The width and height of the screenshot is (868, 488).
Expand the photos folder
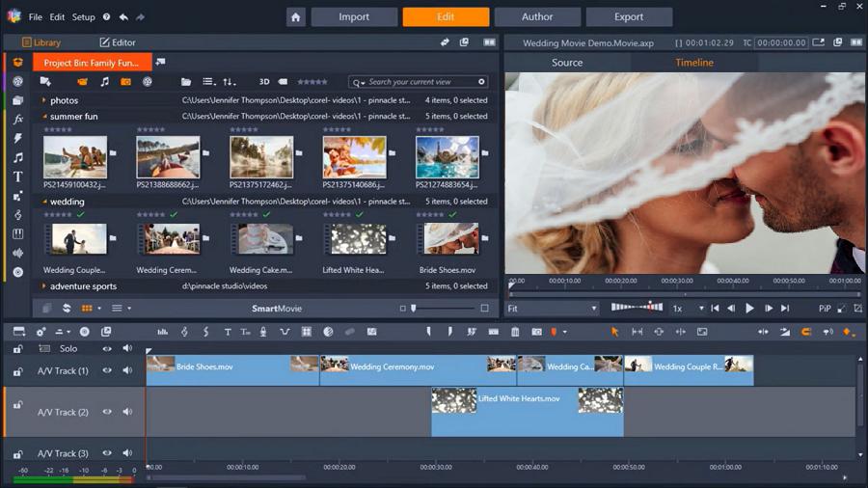[x=43, y=100]
